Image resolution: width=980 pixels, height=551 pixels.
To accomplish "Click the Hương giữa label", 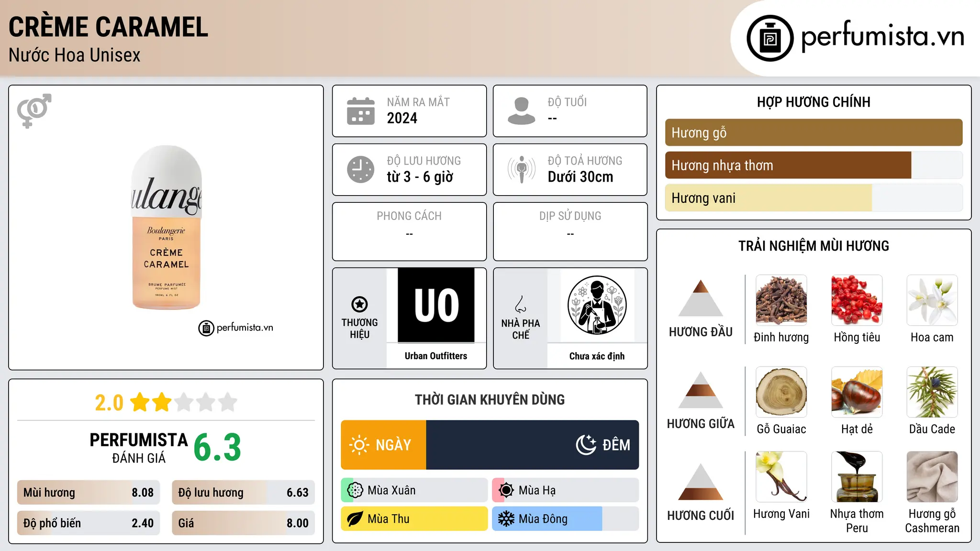I will [701, 424].
